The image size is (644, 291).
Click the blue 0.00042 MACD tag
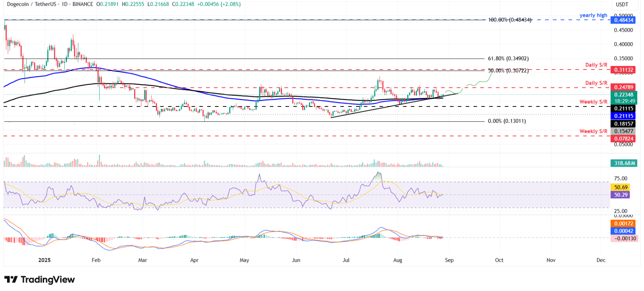(x=623, y=231)
